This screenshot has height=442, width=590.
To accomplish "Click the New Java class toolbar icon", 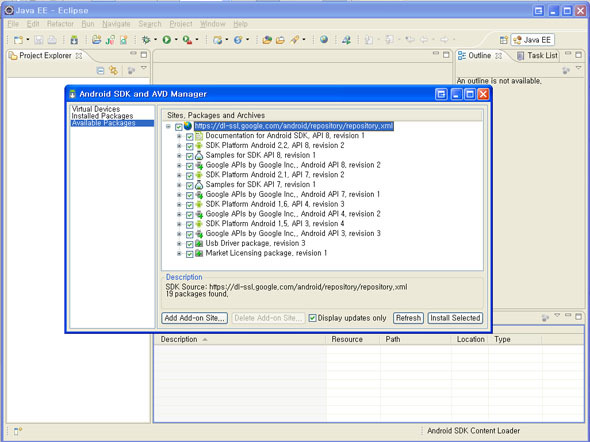I will 110,40.
